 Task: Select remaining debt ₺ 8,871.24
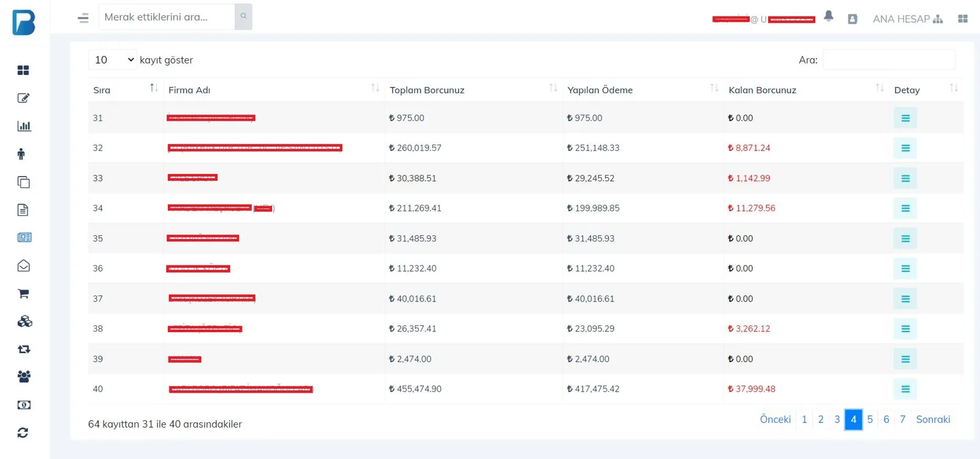749,148
